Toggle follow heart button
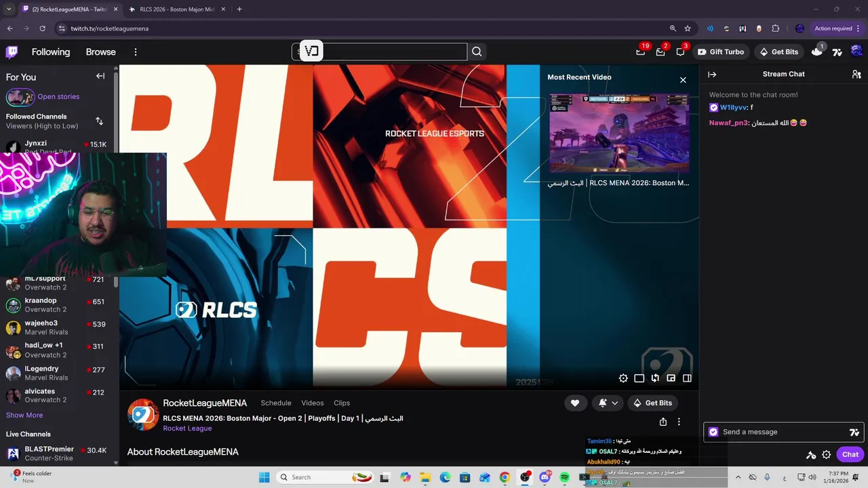Screen dimensions: 868x488 point(575,403)
